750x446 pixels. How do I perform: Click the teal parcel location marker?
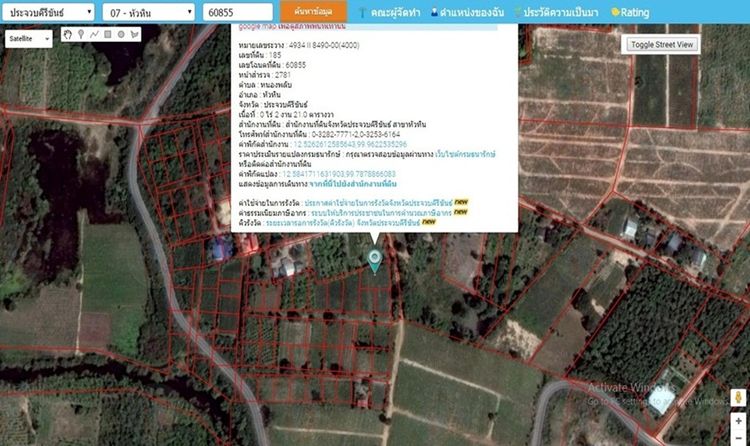[375, 261]
